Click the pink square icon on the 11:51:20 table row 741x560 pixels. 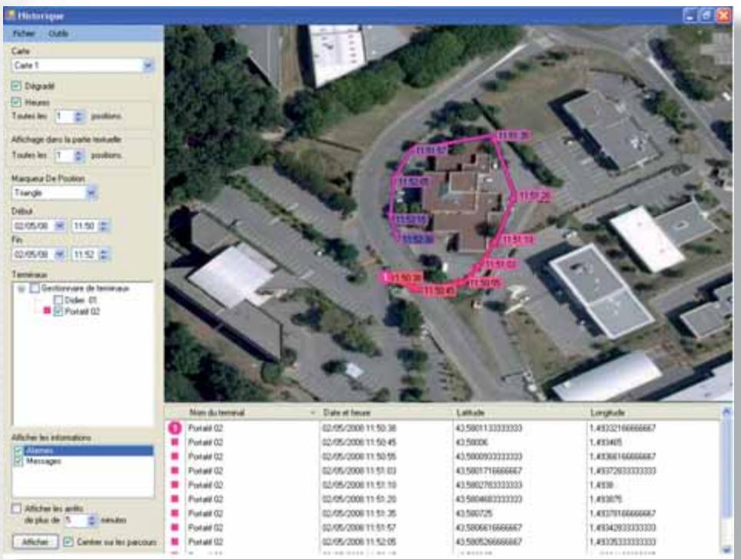(x=175, y=499)
